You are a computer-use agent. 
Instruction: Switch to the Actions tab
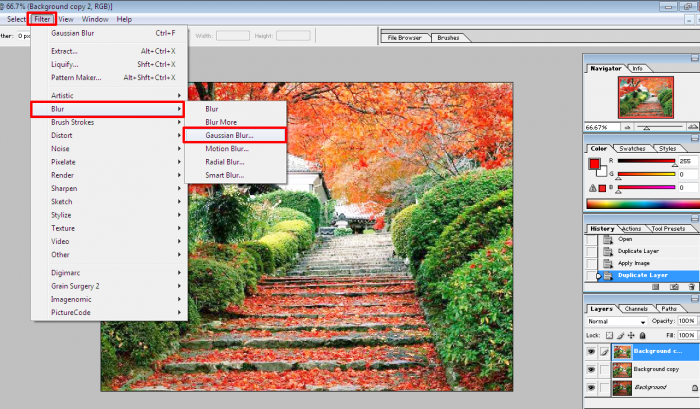[631, 229]
